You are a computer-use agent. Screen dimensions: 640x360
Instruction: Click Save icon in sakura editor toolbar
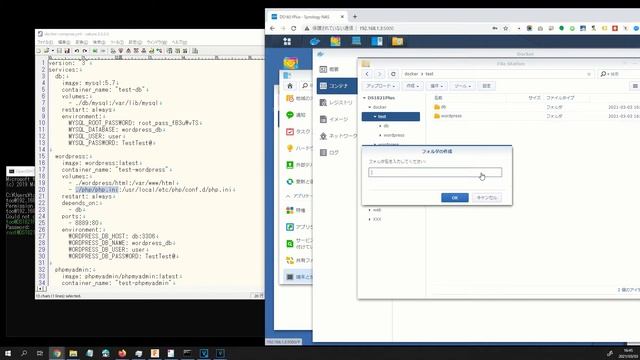[60, 51]
